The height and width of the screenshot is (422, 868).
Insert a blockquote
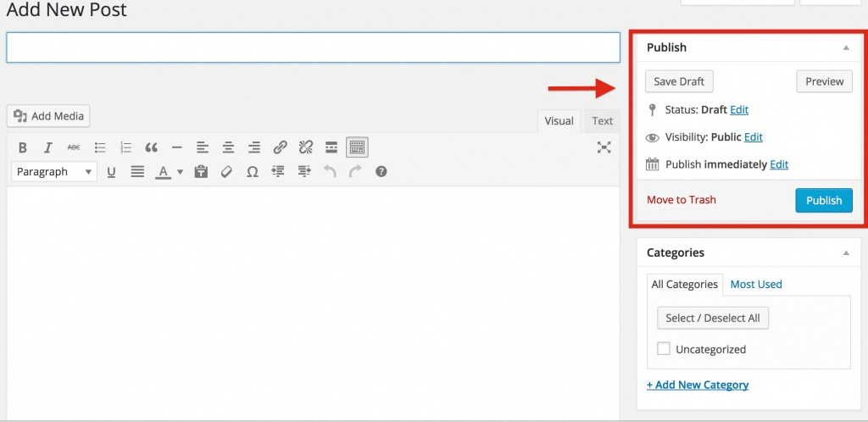point(151,147)
